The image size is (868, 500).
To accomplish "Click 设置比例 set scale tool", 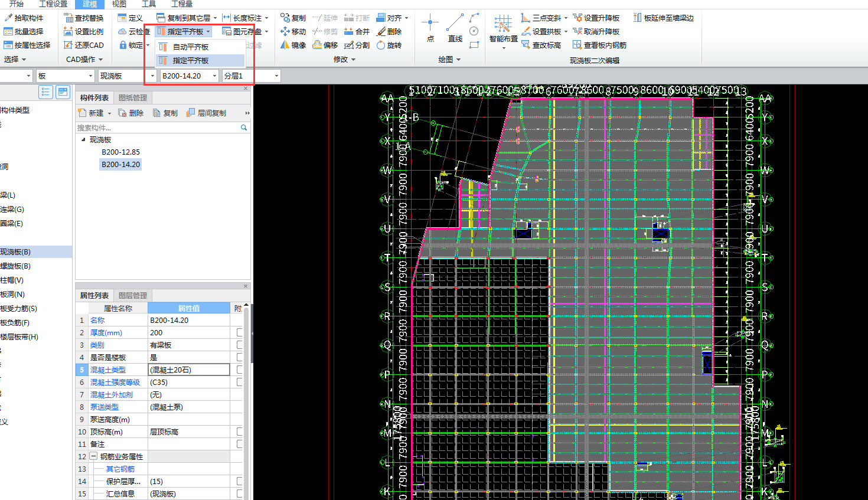I will tap(84, 31).
